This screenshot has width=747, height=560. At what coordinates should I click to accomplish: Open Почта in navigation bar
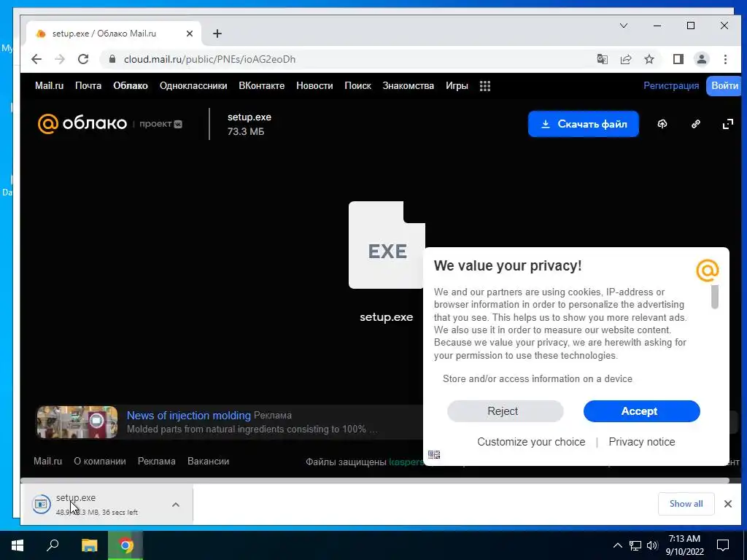click(88, 86)
